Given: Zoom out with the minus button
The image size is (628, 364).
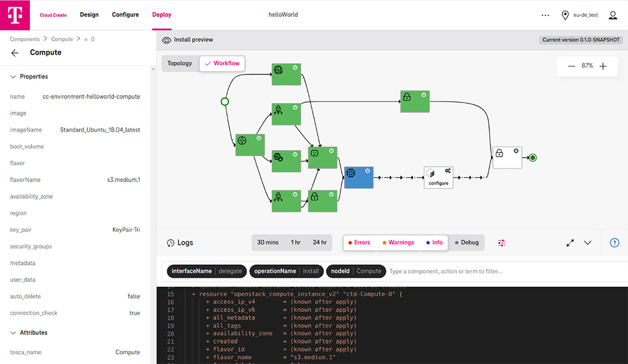Looking at the screenshot, I should click(571, 66).
